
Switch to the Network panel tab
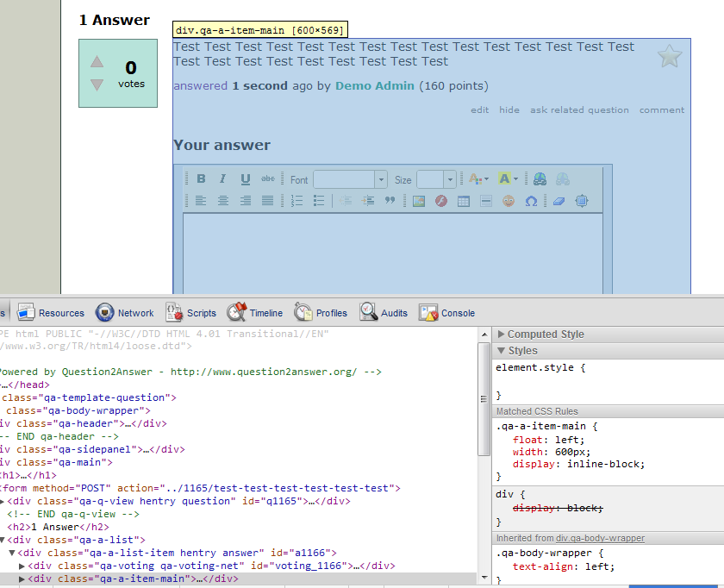(x=125, y=313)
